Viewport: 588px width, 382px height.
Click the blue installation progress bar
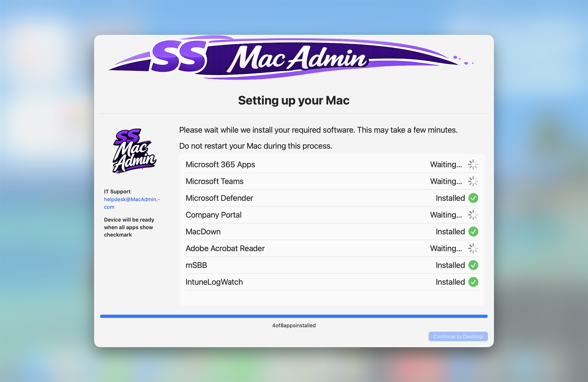(294, 316)
